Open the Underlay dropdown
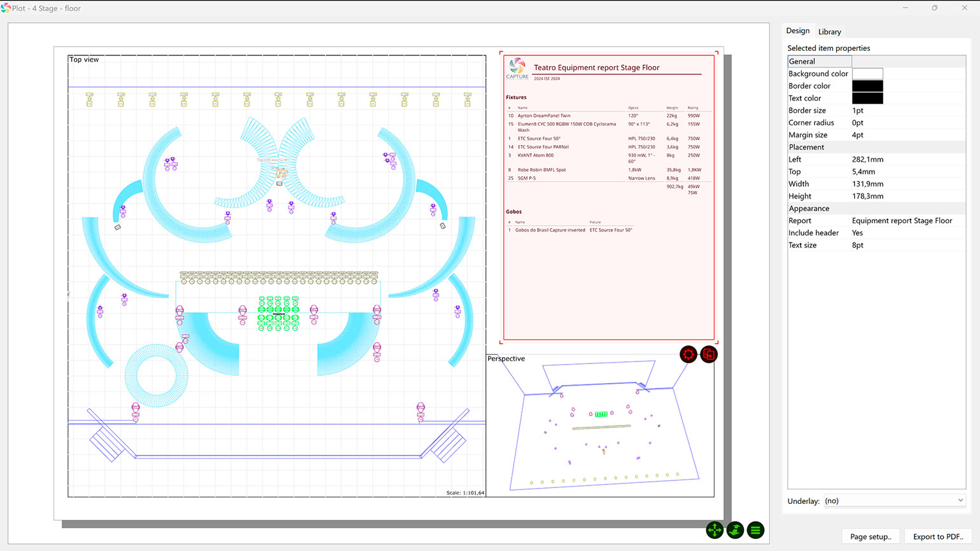Image resolution: width=980 pixels, height=551 pixels. click(894, 501)
